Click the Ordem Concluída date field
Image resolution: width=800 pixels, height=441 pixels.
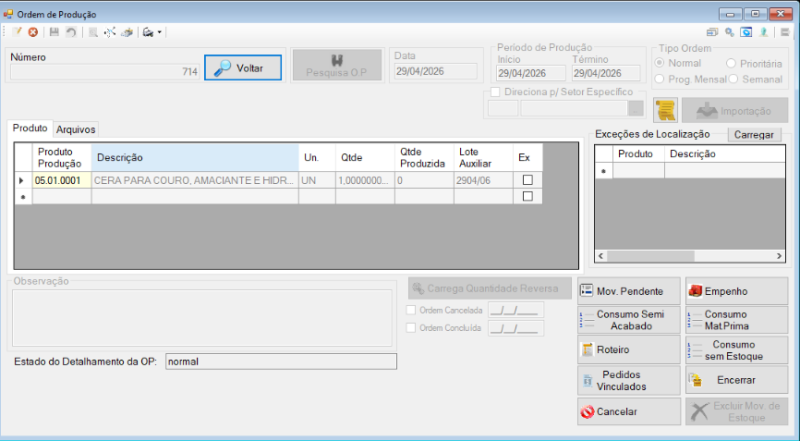pos(516,328)
